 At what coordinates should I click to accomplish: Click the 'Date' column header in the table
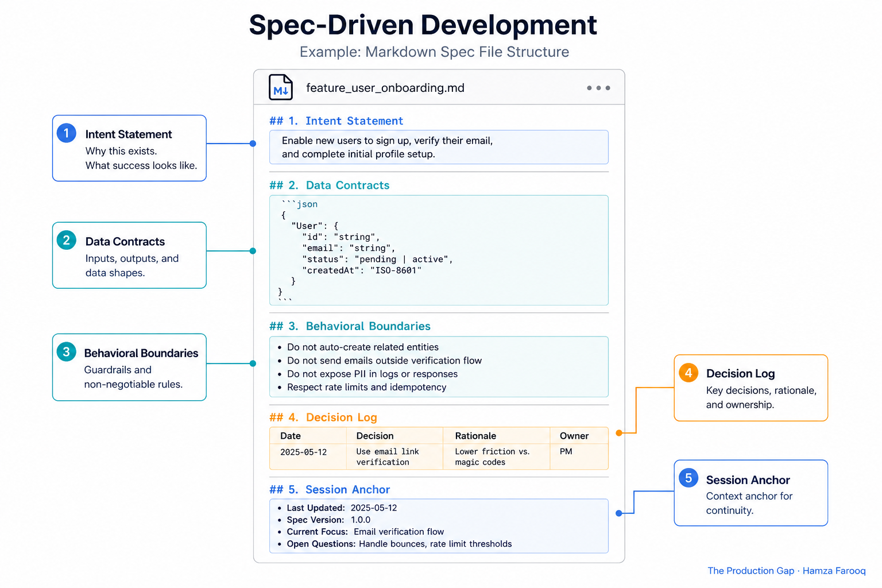coord(291,436)
